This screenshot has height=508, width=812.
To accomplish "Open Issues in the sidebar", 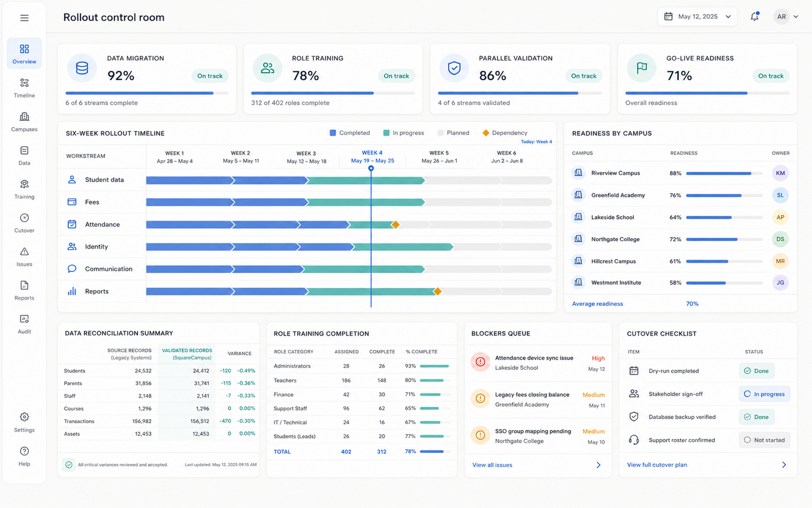I will point(24,256).
